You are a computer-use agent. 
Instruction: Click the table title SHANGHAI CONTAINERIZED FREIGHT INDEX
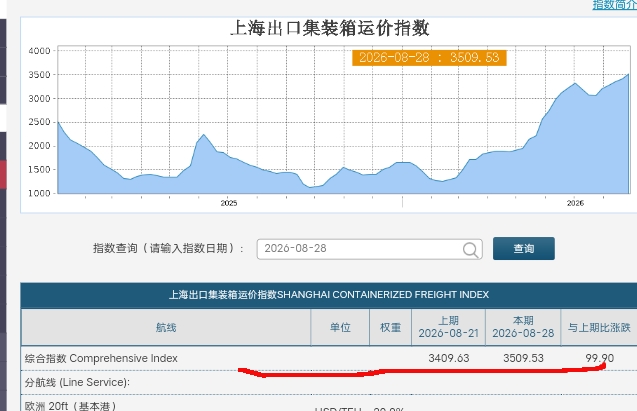[x=329, y=294]
